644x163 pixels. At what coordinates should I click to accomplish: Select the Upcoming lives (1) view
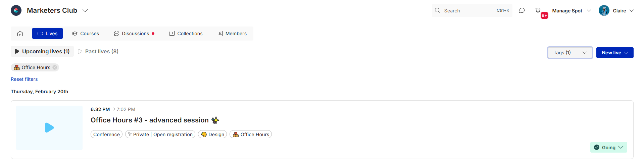pyautogui.click(x=42, y=51)
